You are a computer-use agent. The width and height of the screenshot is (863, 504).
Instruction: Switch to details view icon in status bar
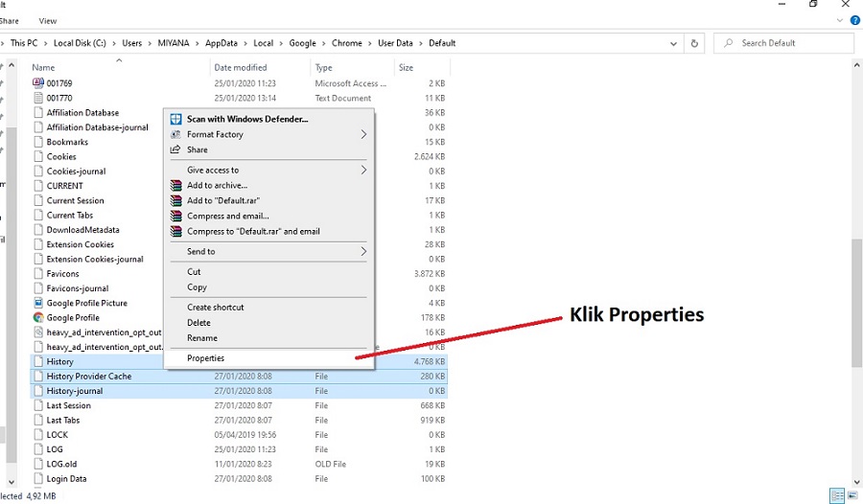click(837, 495)
